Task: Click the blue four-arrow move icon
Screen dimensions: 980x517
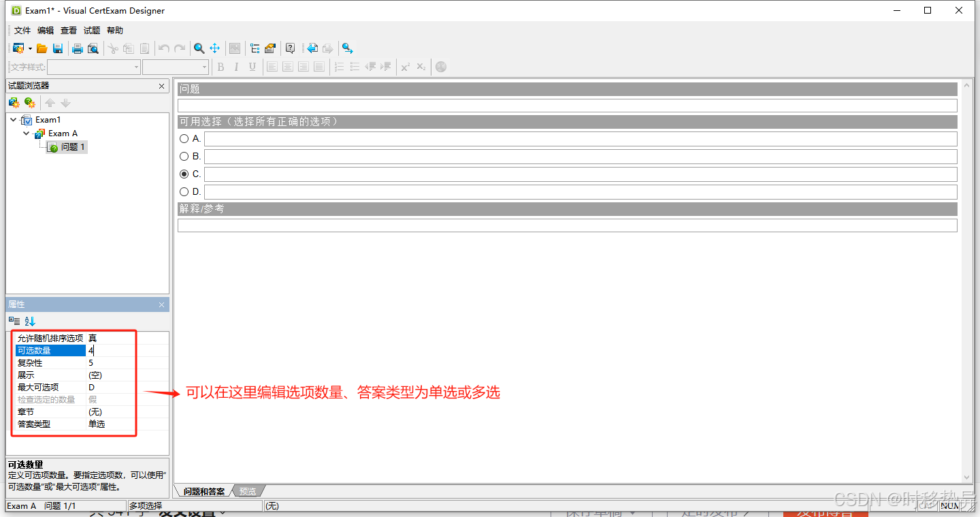Action: pyautogui.click(x=215, y=48)
